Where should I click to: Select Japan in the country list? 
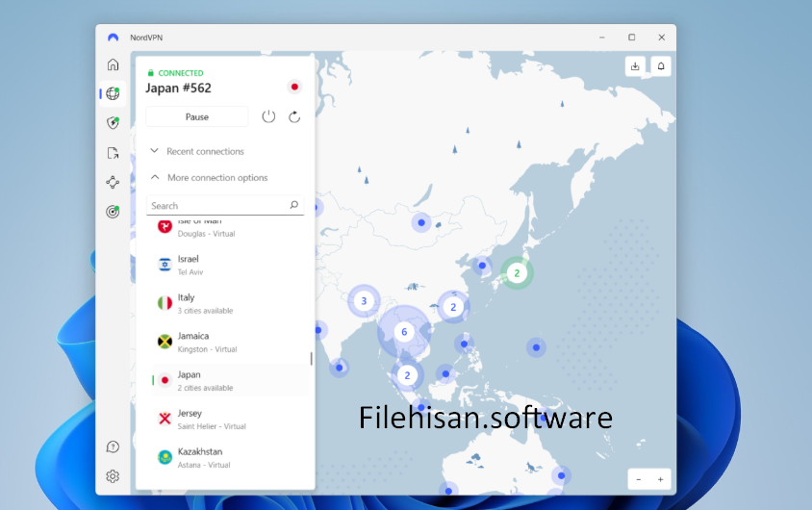(x=230, y=380)
